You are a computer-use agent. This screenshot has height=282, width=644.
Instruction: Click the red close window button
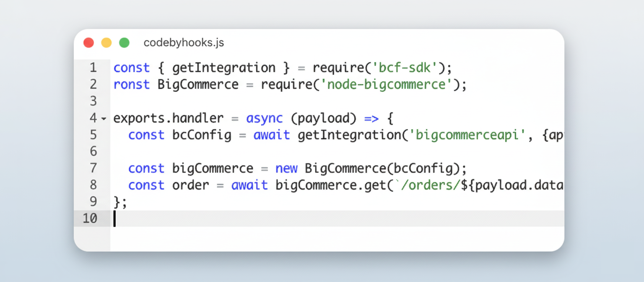(x=88, y=43)
